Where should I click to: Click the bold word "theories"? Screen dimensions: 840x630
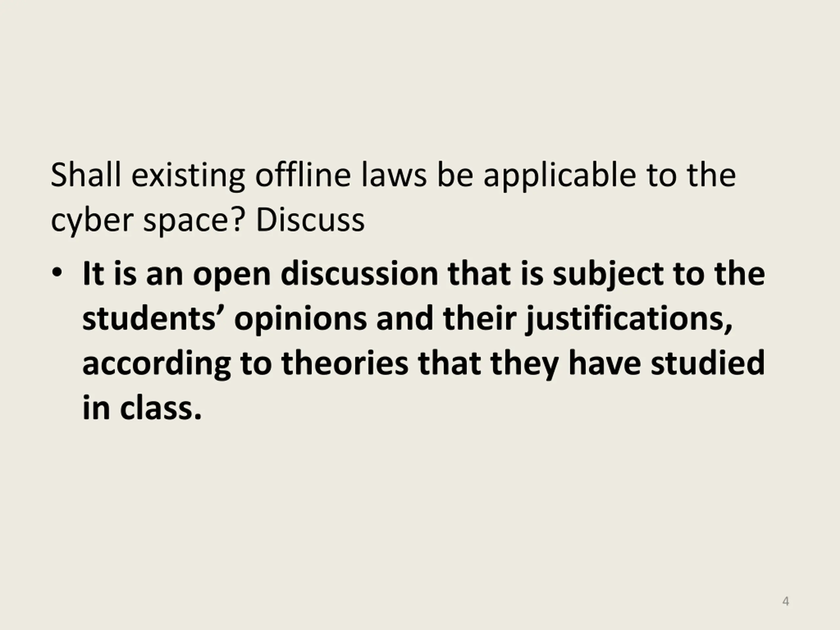345,363
